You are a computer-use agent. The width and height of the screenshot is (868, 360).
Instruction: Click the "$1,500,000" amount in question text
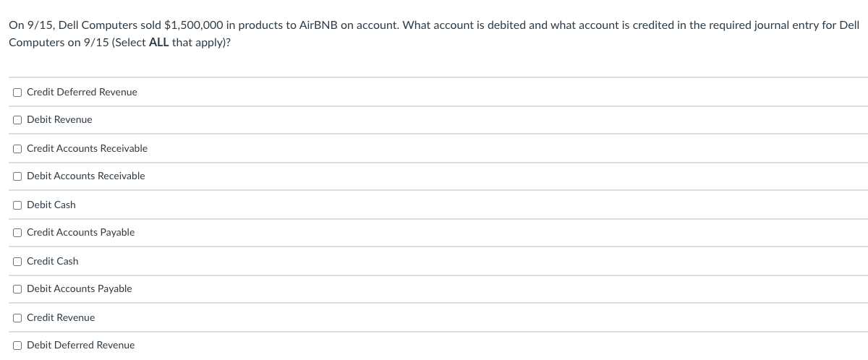[x=192, y=25]
